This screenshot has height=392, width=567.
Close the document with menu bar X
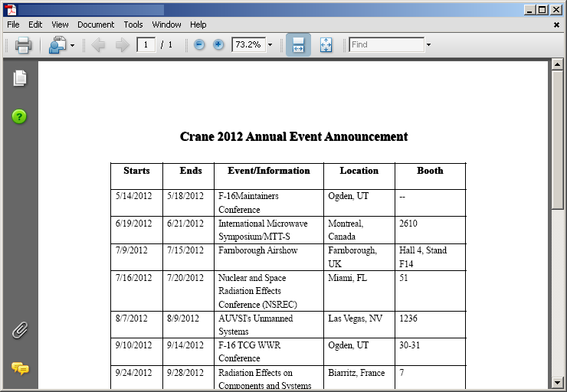coord(556,24)
